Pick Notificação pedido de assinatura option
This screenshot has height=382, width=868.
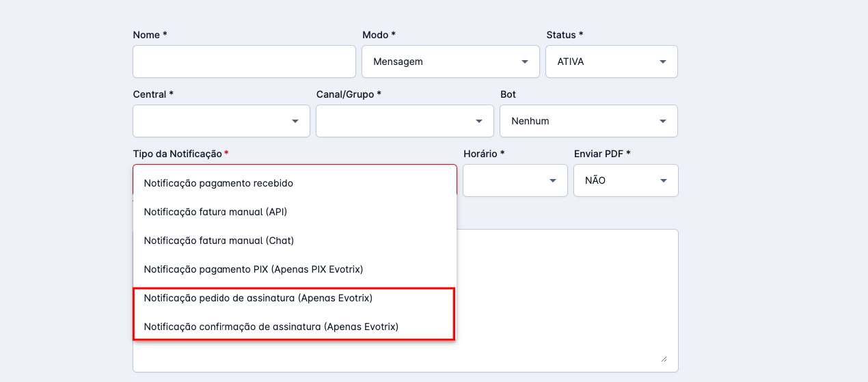(x=258, y=298)
